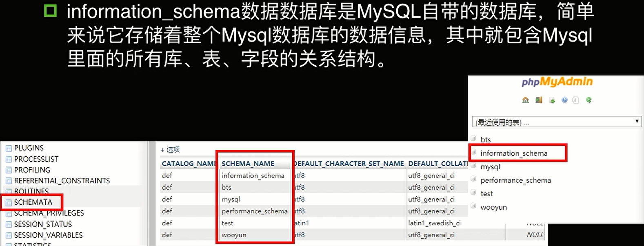Sort by DEFAULT_COLLATION column header
The image size is (644, 246).
coord(437,164)
